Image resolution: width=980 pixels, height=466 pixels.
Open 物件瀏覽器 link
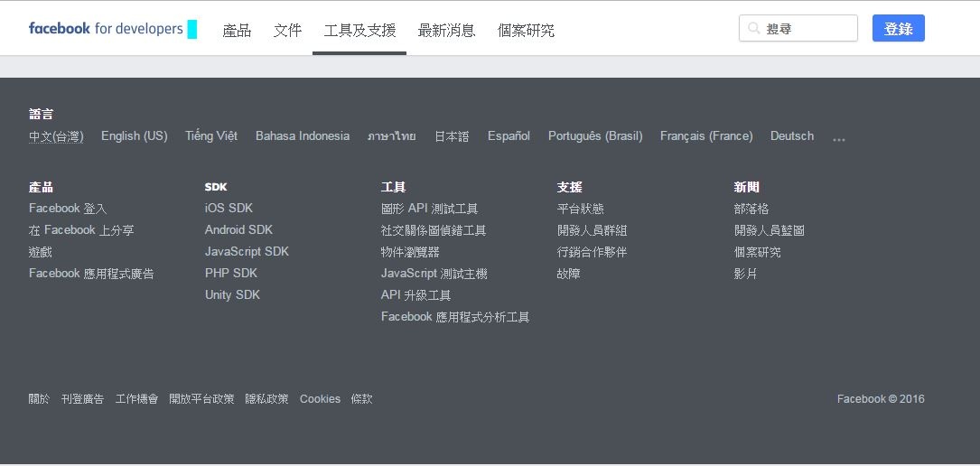(x=411, y=252)
